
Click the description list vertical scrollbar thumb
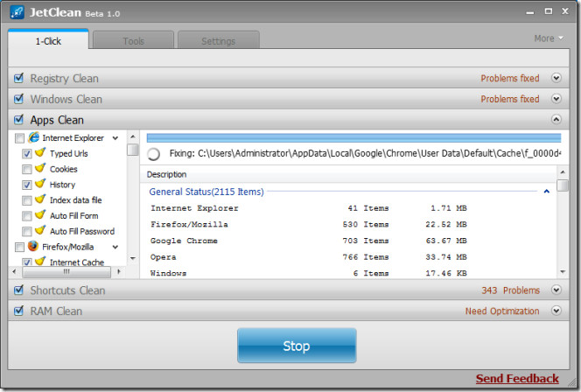563,185
